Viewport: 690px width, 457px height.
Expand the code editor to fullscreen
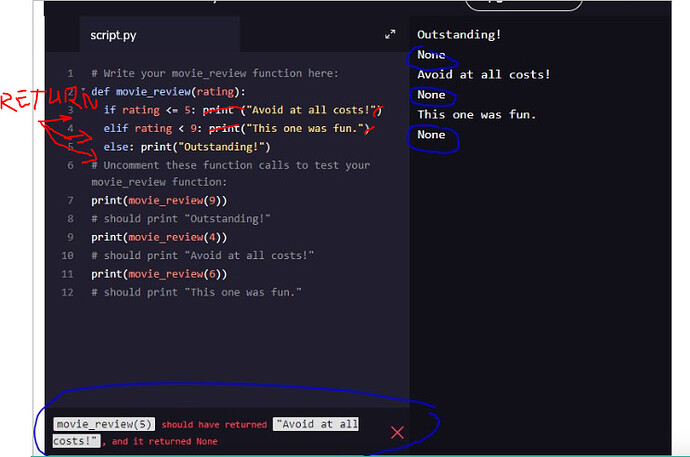390,34
